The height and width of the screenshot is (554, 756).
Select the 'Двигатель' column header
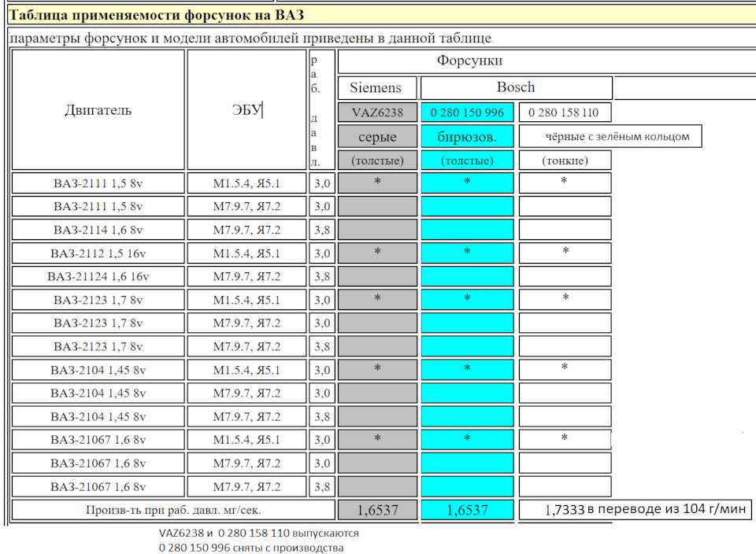click(98, 110)
